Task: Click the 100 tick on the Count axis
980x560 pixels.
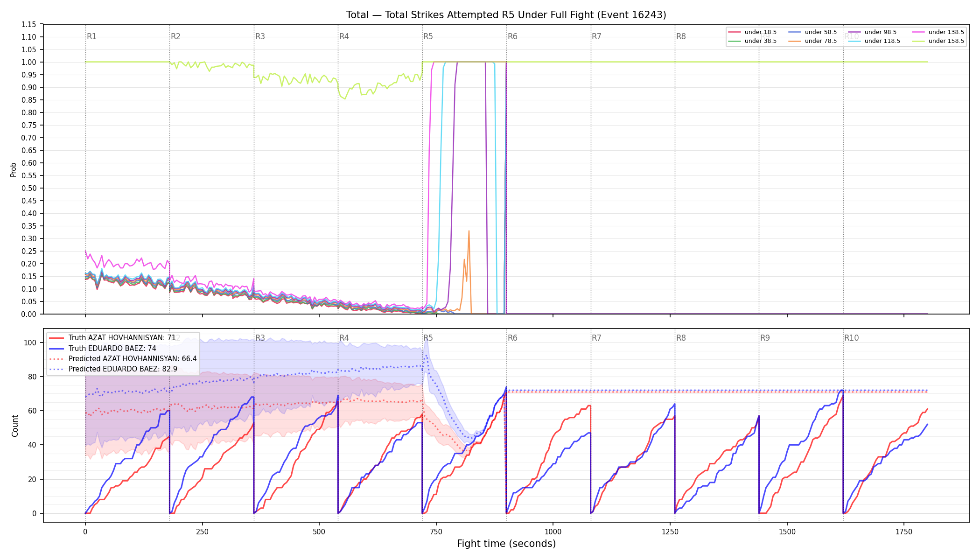Action: pos(30,343)
